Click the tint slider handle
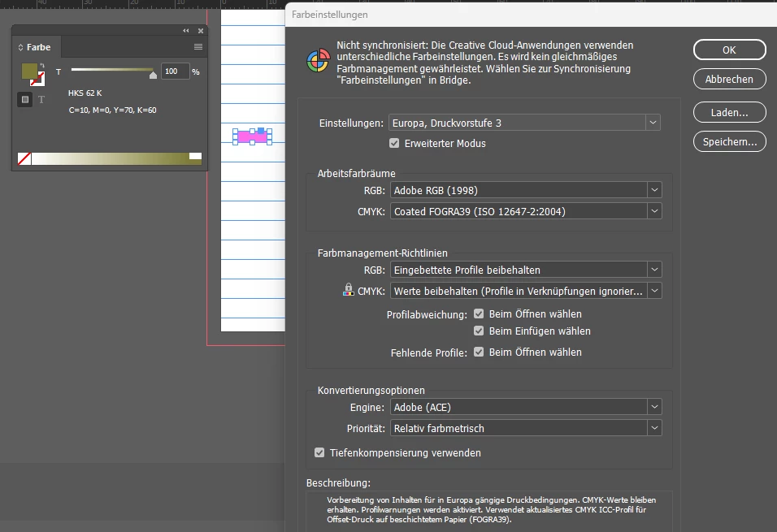The width and height of the screenshot is (777, 532). 153,76
